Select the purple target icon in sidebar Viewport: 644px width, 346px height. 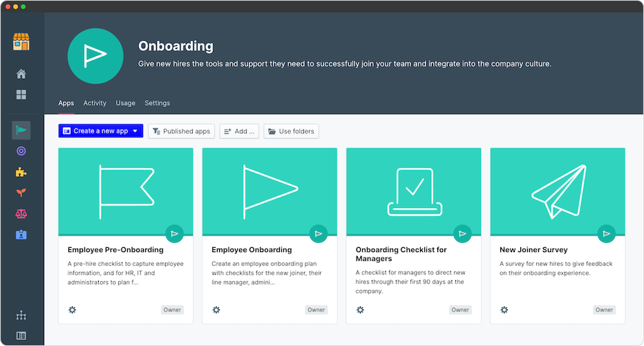pos(21,151)
